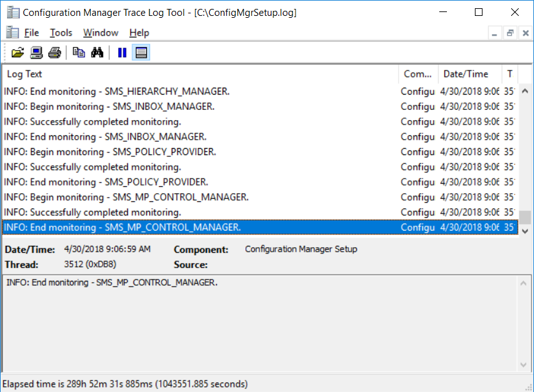Click the open on server computer icon
534x392 pixels.
pos(36,53)
